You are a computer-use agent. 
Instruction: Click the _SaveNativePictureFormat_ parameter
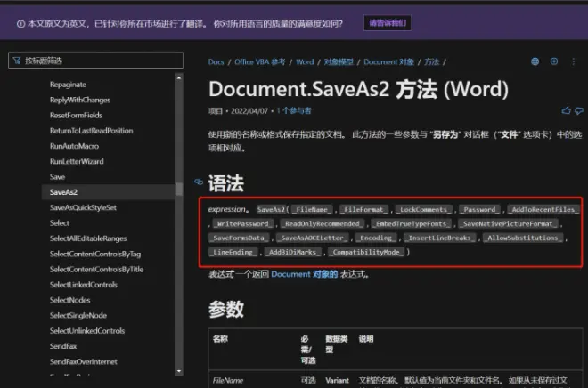pos(508,224)
